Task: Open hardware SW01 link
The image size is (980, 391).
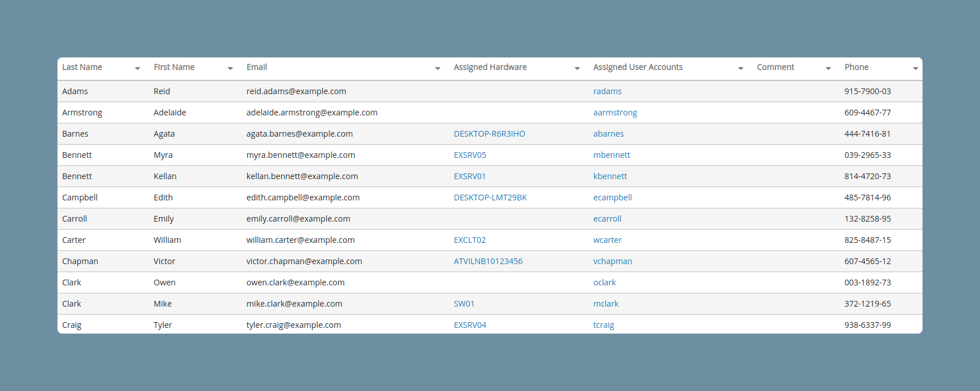Action: (464, 304)
